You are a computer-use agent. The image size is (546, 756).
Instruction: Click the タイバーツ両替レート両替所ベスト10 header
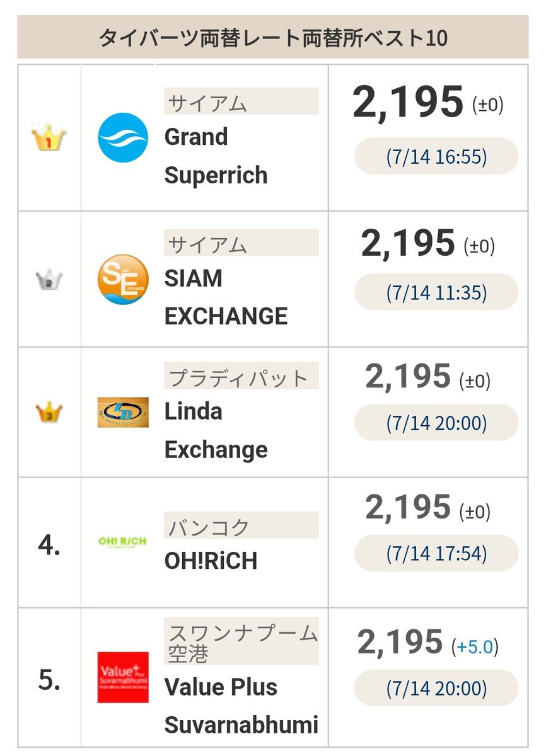click(273, 38)
